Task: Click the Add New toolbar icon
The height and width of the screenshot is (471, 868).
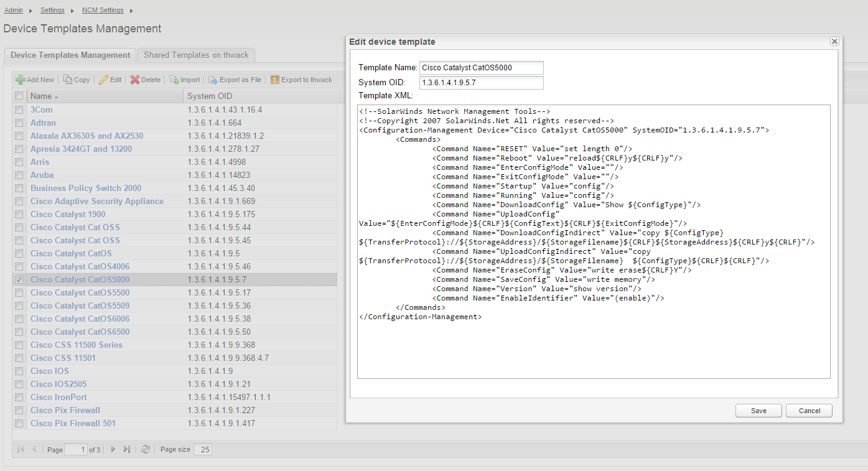Action: point(21,80)
